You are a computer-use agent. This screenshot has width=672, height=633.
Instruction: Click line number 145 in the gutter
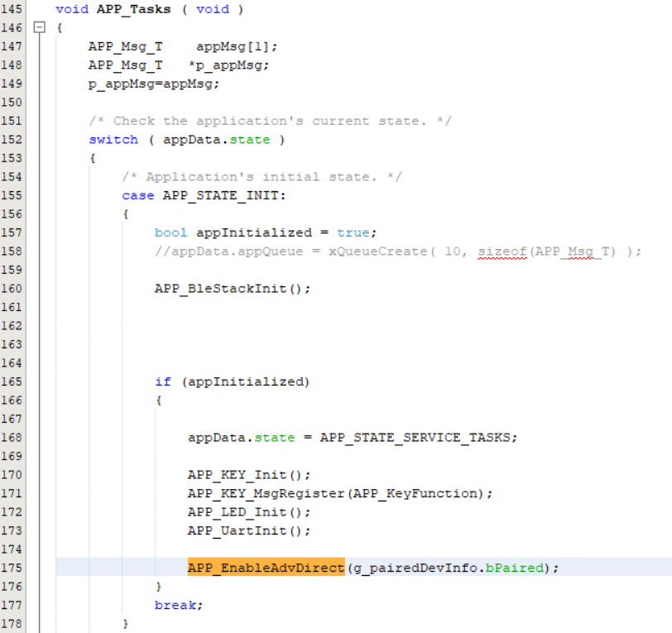tap(12, 9)
